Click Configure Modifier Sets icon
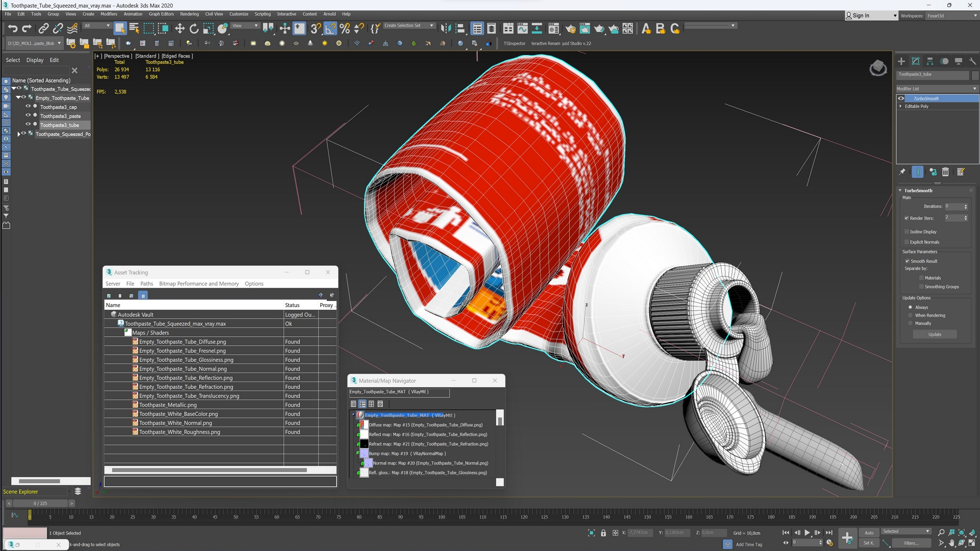The image size is (980, 551). click(961, 172)
